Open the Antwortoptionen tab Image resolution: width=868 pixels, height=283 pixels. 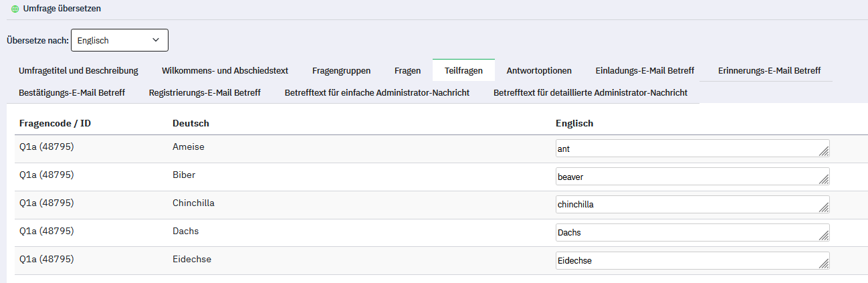(x=539, y=70)
